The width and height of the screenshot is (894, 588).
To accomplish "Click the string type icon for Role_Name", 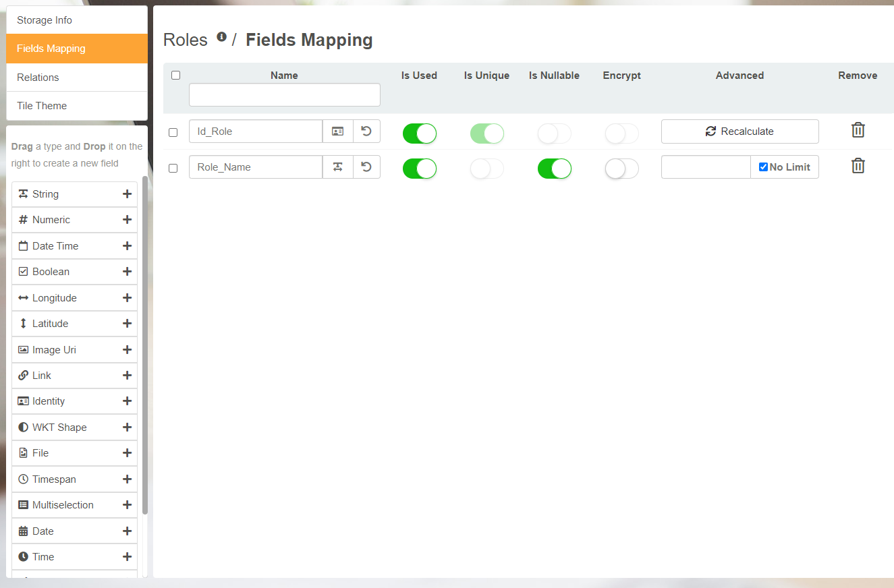I will pyautogui.click(x=338, y=167).
